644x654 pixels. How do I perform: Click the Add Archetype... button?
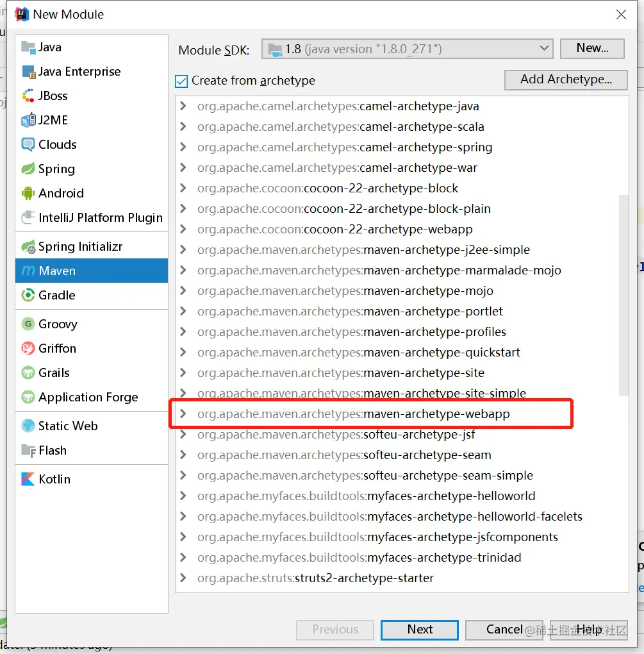coord(566,80)
